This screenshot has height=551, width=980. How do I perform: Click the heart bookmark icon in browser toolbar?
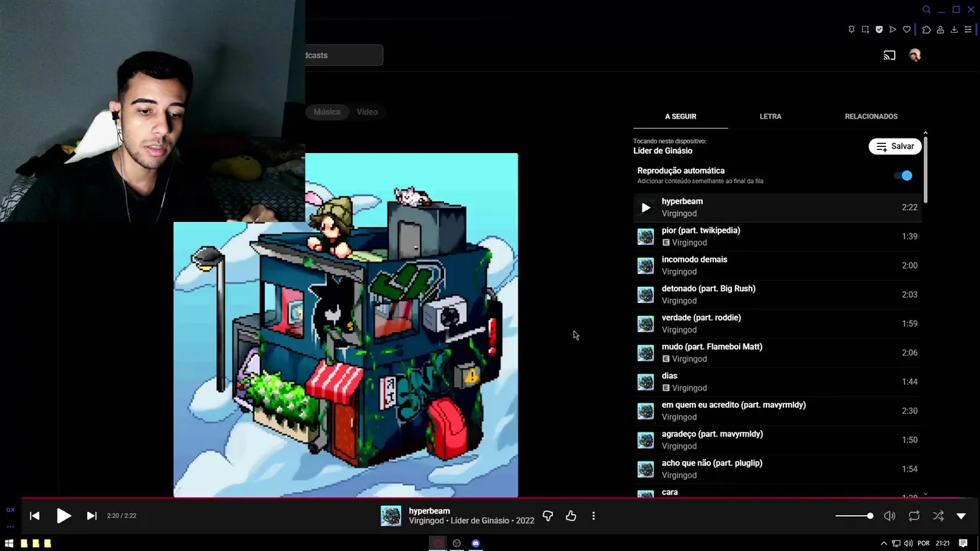(x=906, y=30)
